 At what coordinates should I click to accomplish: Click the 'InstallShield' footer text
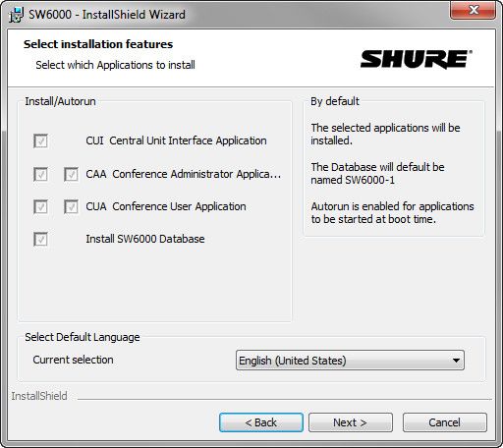click(x=39, y=396)
